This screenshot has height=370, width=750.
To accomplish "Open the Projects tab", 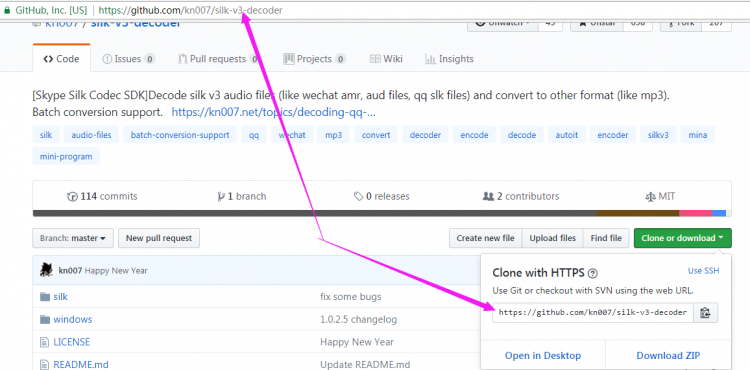I will coord(314,59).
